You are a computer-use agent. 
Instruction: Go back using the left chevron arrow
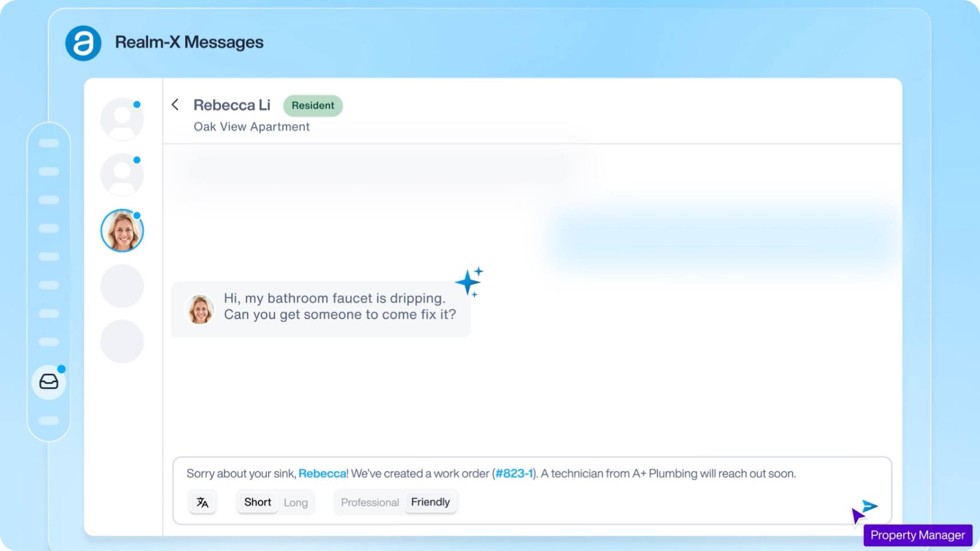pos(175,105)
